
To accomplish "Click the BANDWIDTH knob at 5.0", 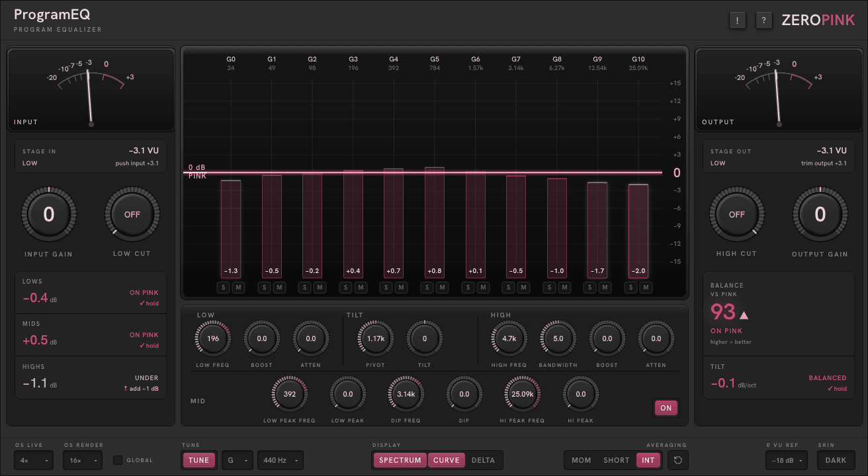I will (558, 338).
